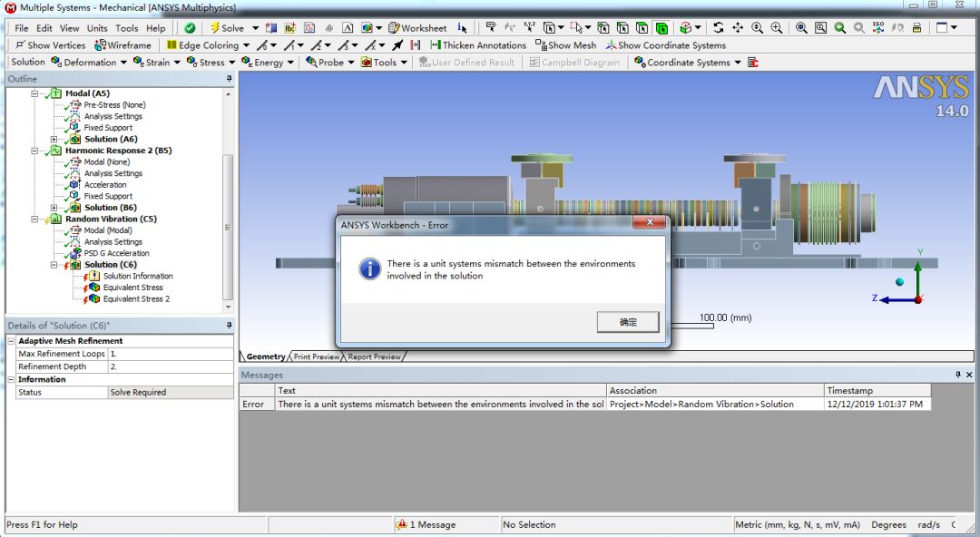Open the Units menu
The height and width of the screenshot is (537, 980).
click(97, 28)
